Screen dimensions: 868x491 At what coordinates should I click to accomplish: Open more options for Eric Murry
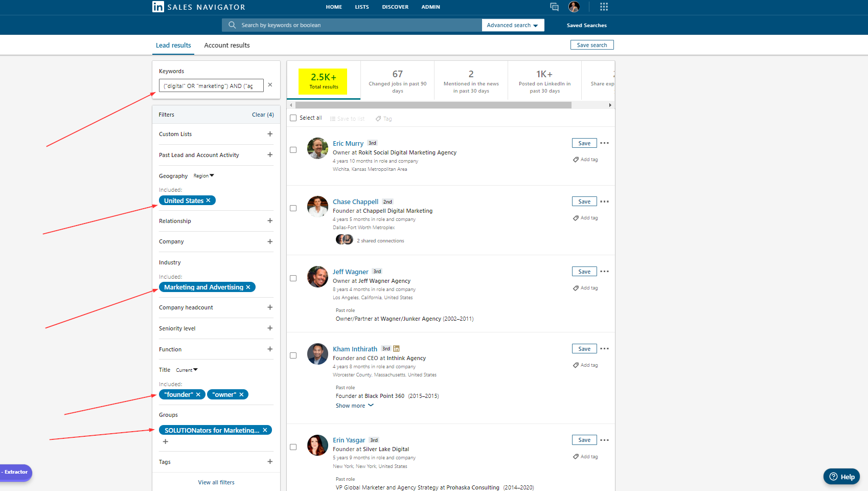tap(604, 143)
